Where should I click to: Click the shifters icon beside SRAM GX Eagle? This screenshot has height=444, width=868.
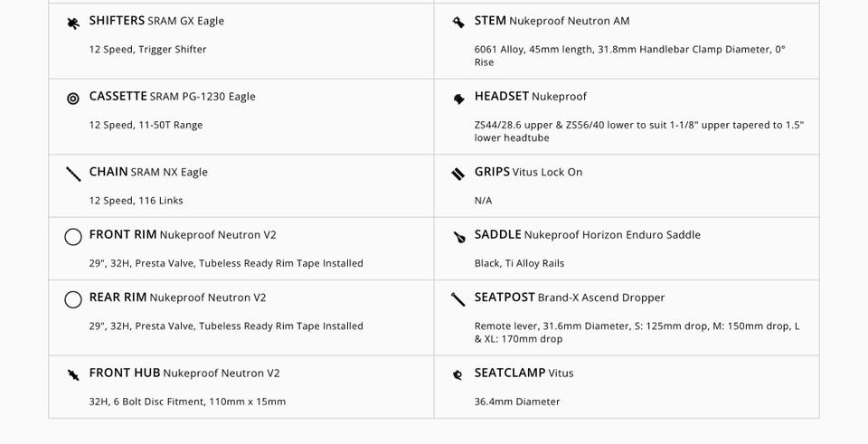(x=73, y=23)
